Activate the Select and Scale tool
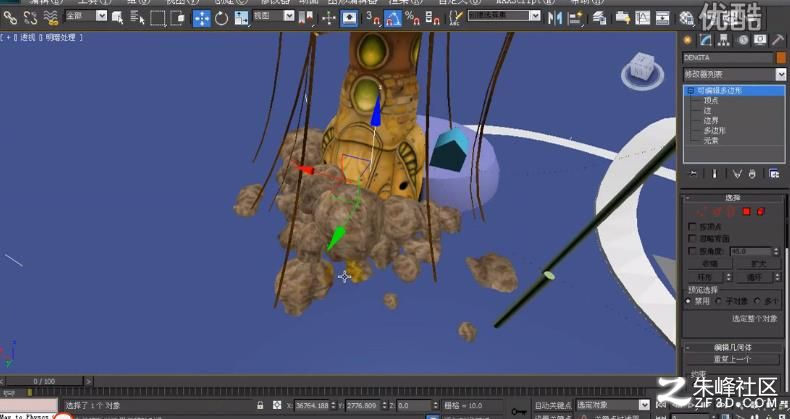Viewport: 790px width, 419px height. (x=241, y=18)
